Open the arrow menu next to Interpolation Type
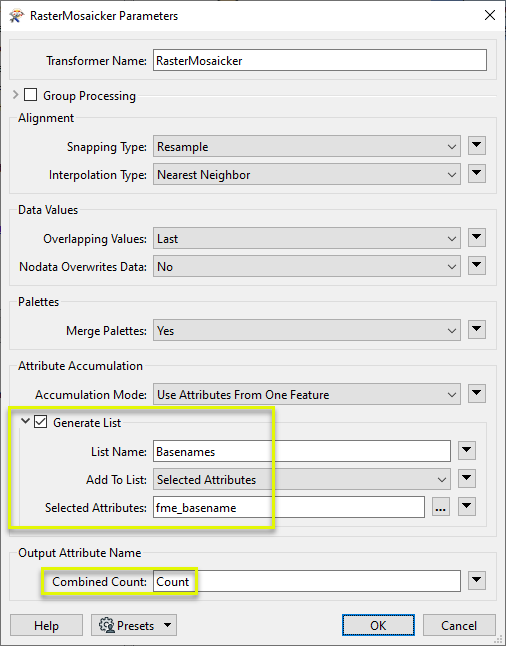 [x=477, y=173]
